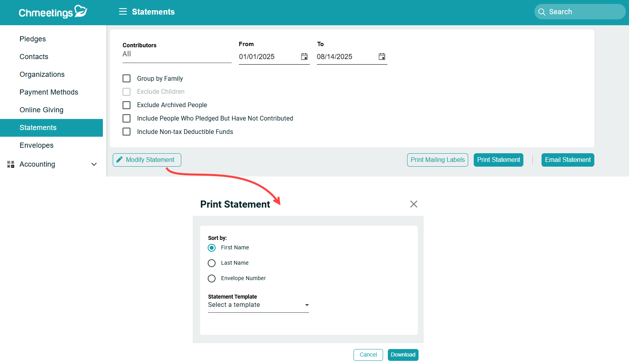The height and width of the screenshot is (364, 629).
Task: Click the Chmeetings logo
Action: 53,12
